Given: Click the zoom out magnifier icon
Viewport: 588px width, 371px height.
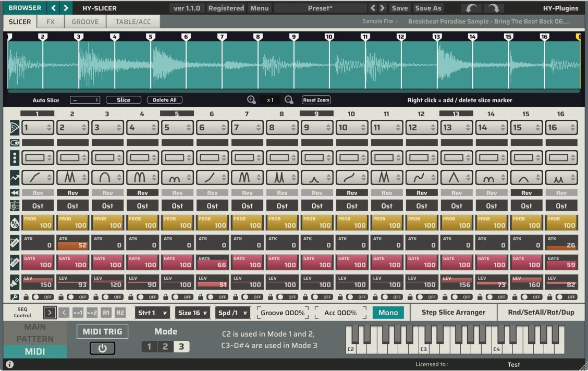Looking at the screenshot, I should pyautogui.click(x=289, y=100).
